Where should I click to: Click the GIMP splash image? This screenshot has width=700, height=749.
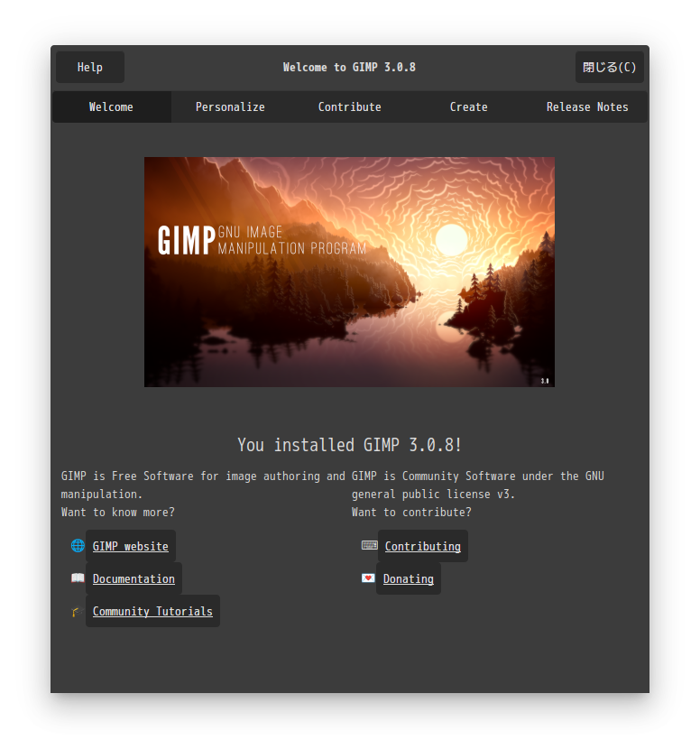[349, 272]
